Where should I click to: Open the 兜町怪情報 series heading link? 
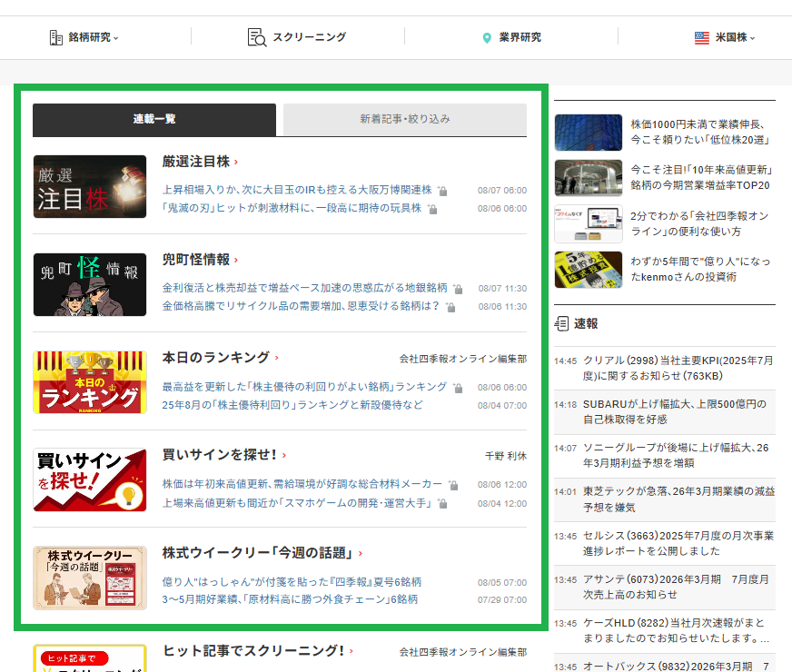[x=195, y=260]
